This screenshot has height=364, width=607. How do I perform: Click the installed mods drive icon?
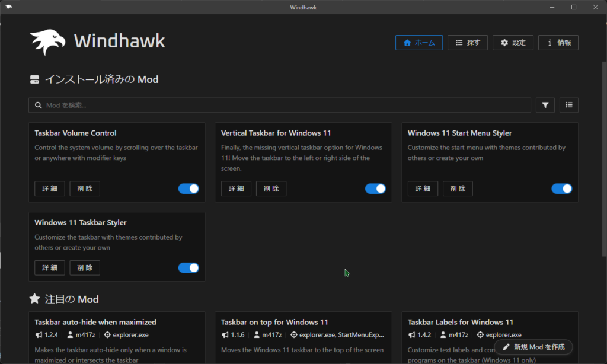[x=34, y=79]
